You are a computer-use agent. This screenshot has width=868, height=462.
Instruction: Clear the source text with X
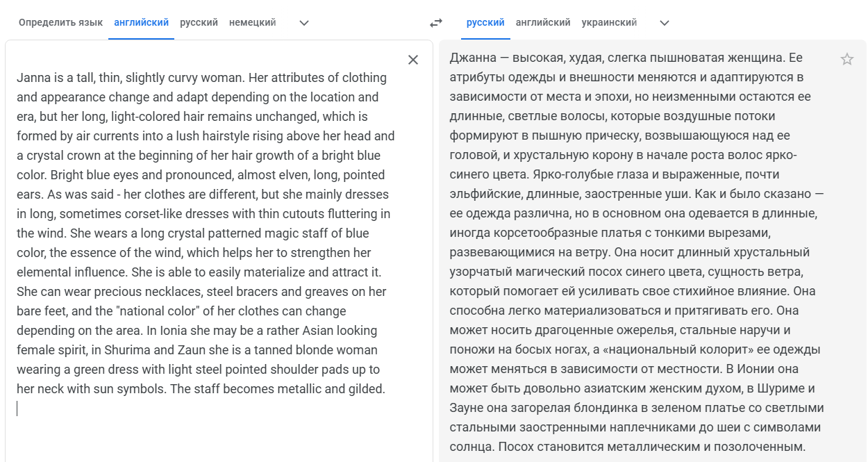[x=413, y=60]
